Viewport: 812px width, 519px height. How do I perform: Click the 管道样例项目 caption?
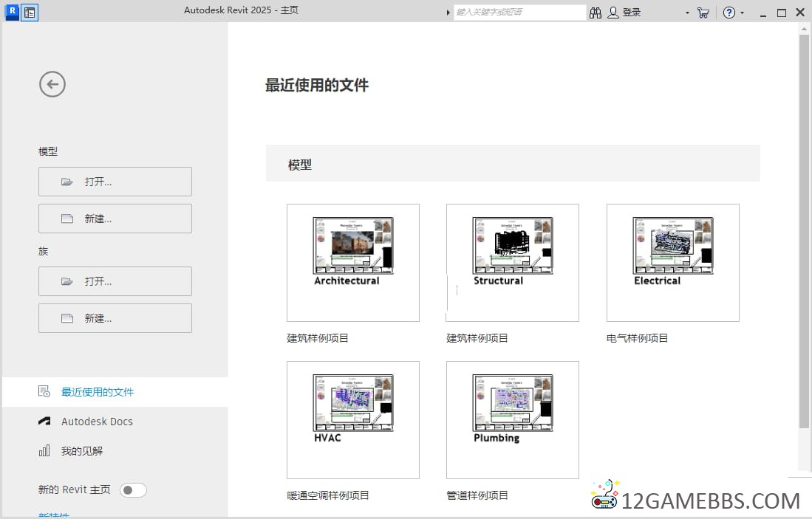[x=477, y=495]
